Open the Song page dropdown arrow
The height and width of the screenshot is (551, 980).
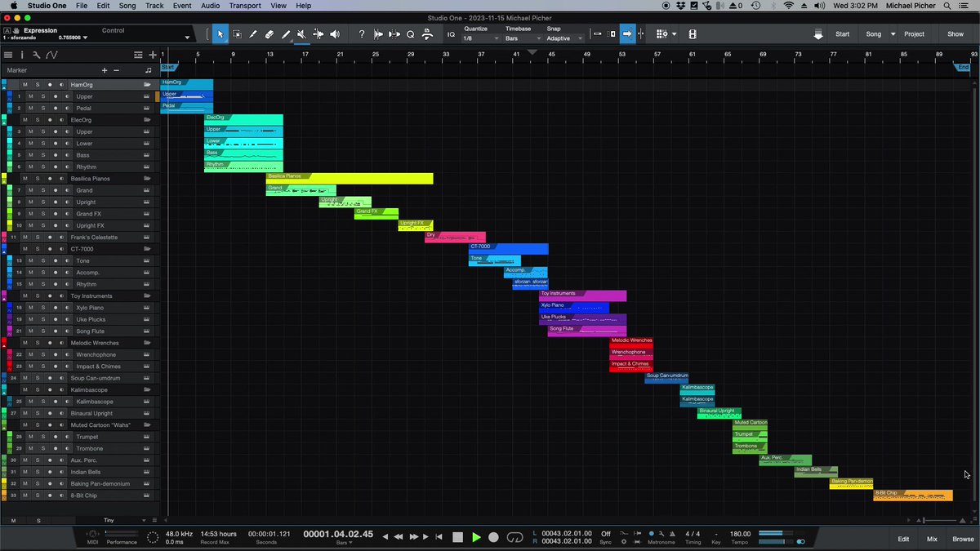893,34
